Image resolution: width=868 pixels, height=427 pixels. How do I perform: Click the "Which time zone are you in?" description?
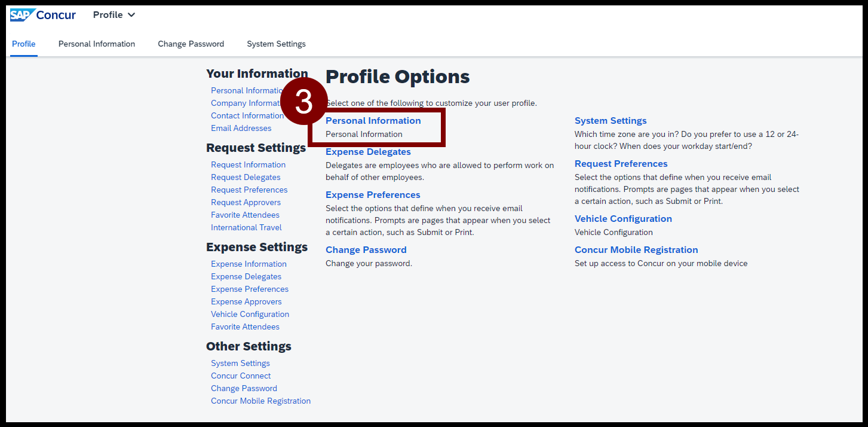686,140
